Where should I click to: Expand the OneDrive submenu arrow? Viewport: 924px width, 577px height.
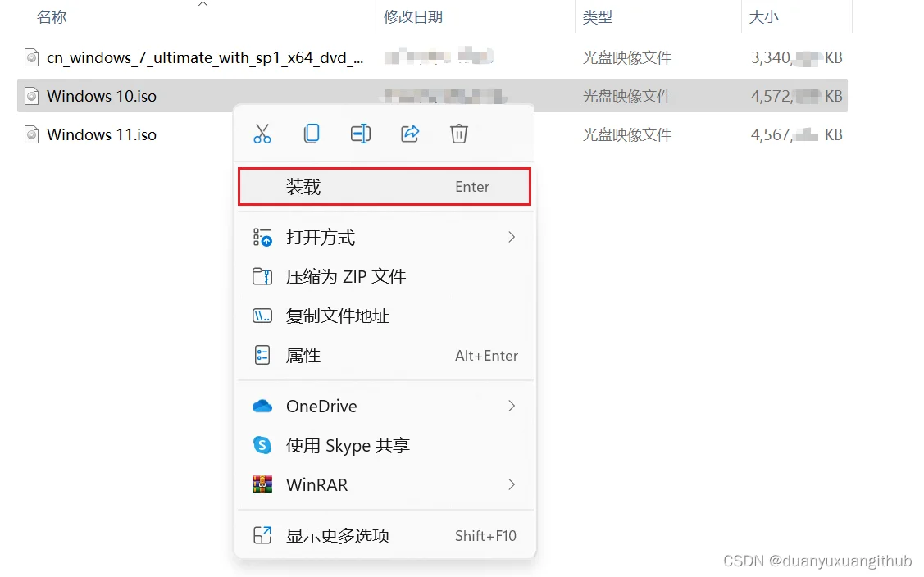(x=512, y=406)
